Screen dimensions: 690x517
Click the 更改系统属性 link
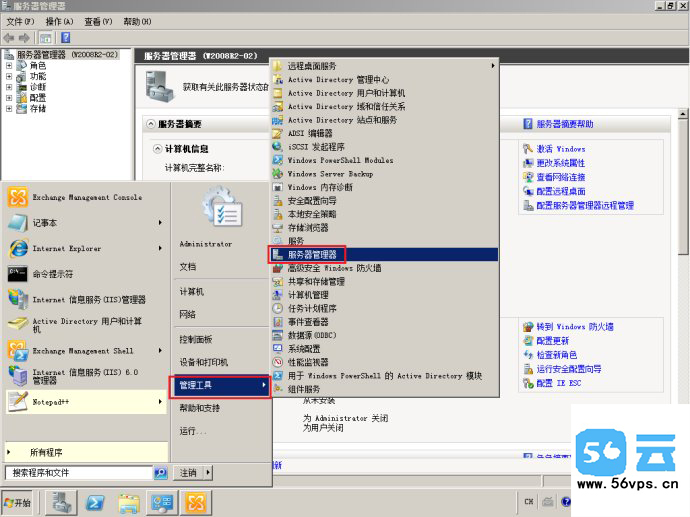[x=560, y=163]
